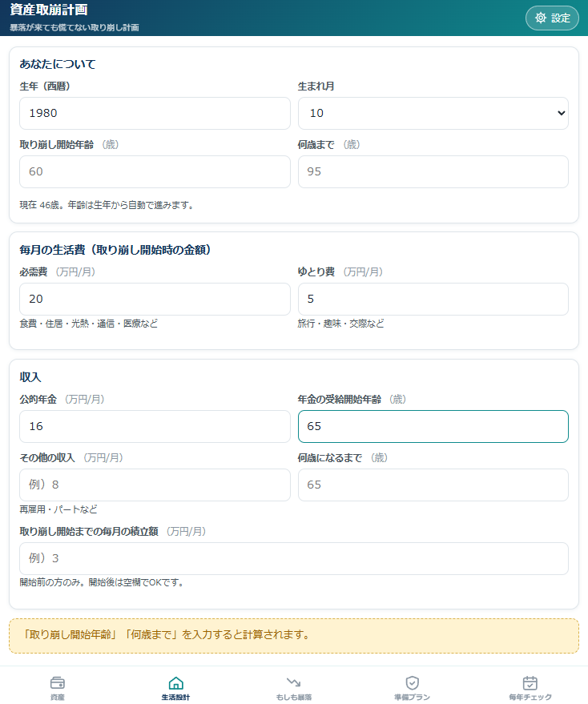Open the 毎年チェック calendar icon
Image resolution: width=588 pixels, height=704 pixels.
530,683
